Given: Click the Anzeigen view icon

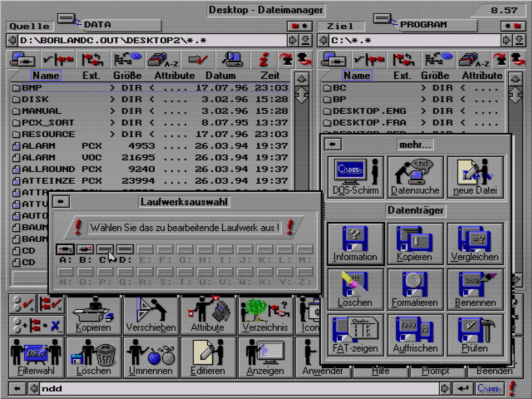Looking at the screenshot, I should (265, 358).
